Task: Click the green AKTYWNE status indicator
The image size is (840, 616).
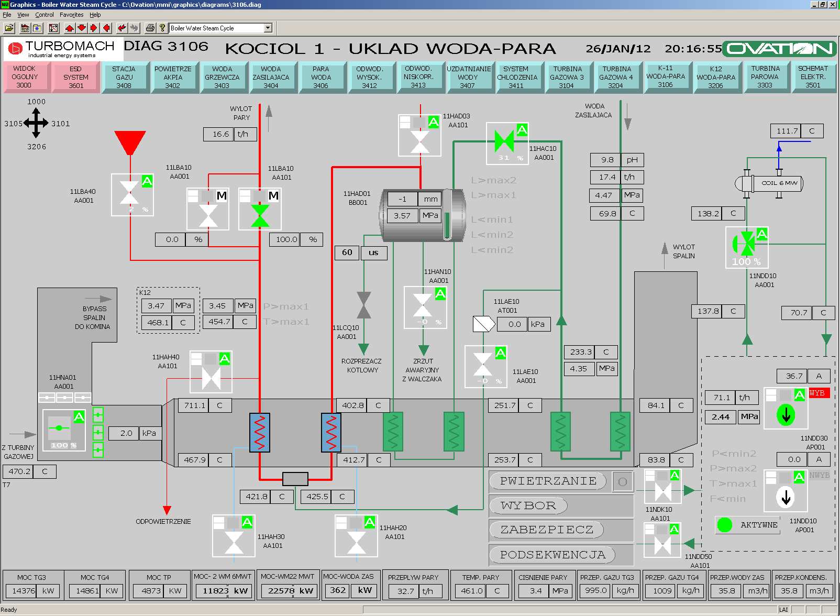Action: [x=725, y=524]
